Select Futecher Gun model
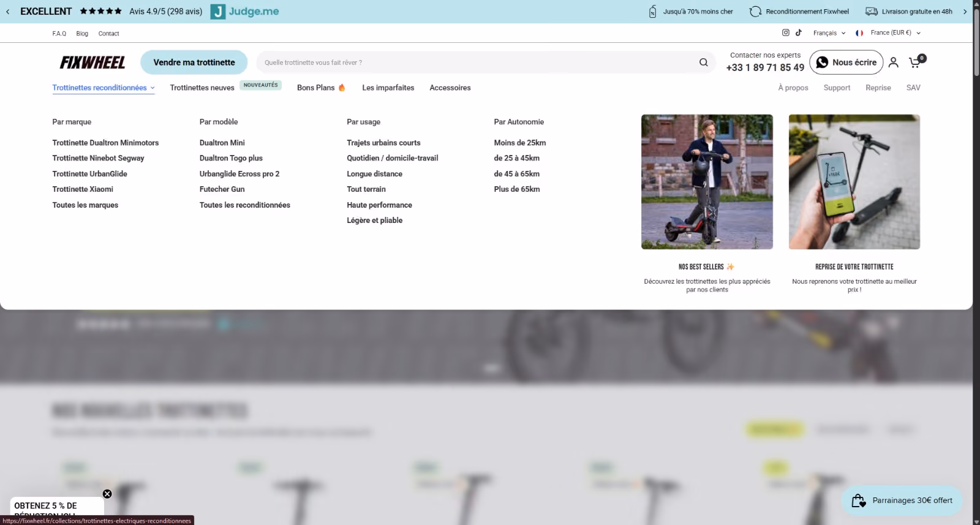The image size is (980, 525). tap(222, 189)
